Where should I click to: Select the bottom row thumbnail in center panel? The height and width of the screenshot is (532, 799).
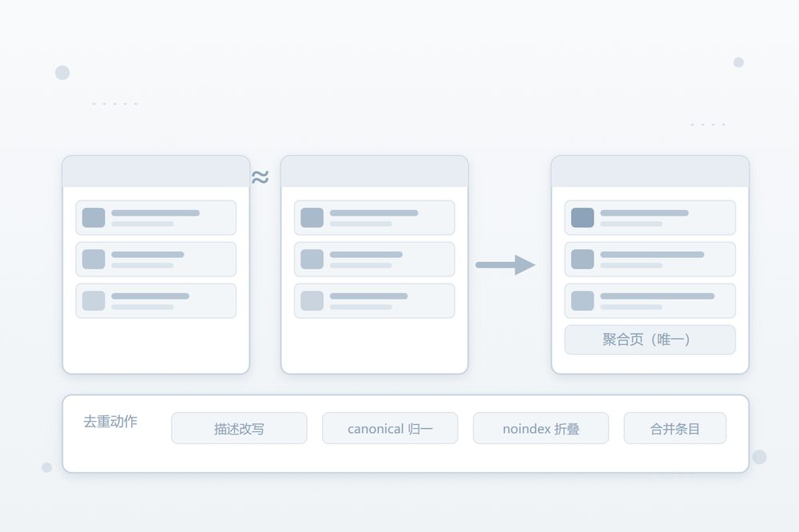click(312, 300)
